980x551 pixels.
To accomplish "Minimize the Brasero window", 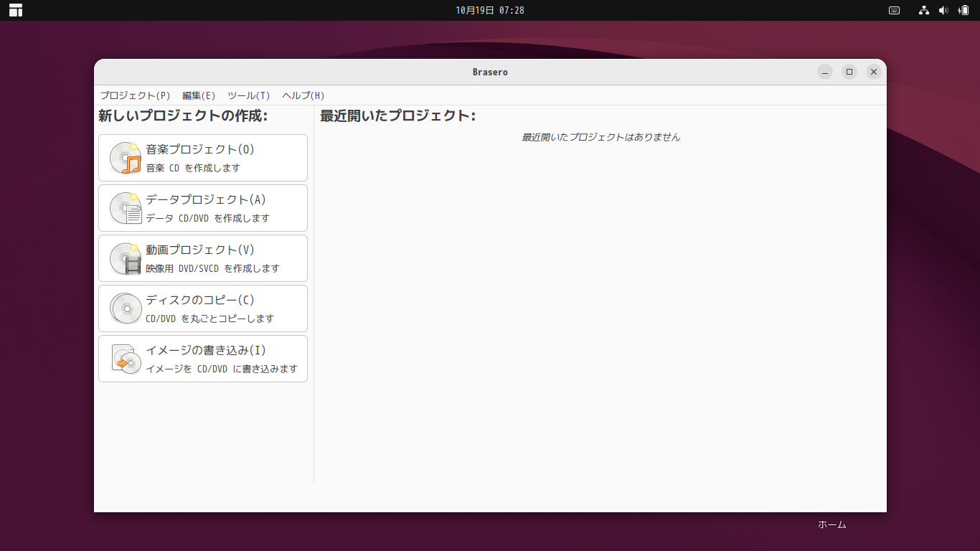I will [x=825, y=72].
